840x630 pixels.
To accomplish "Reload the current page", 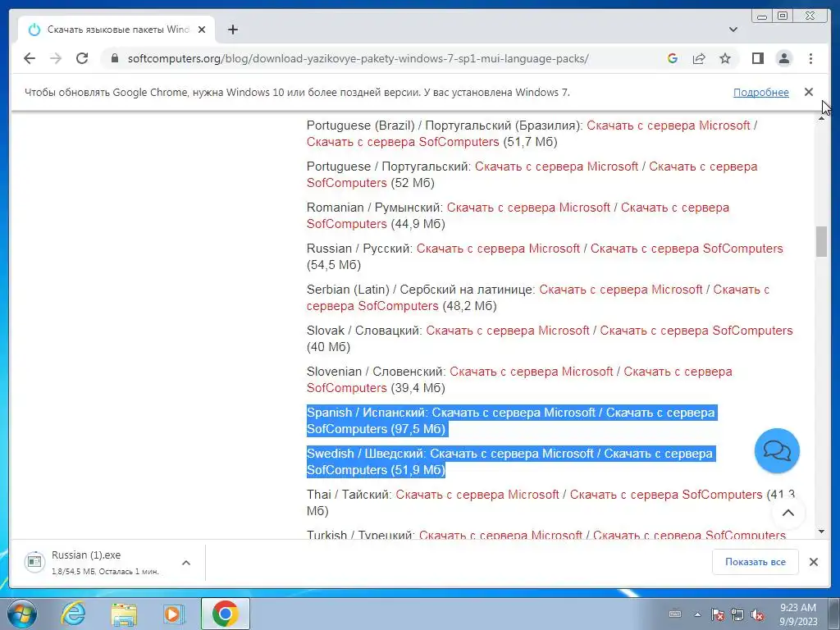I will pos(82,58).
